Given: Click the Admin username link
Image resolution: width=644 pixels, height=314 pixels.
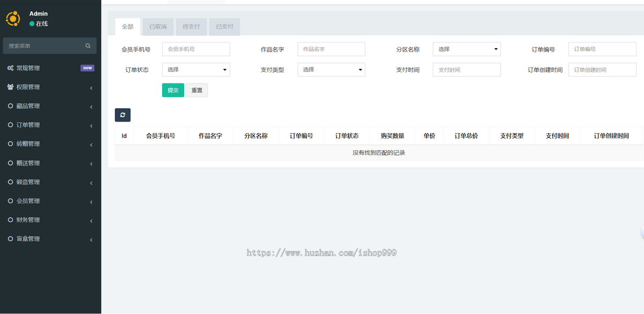Looking at the screenshot, I should [x=39, y=13].
